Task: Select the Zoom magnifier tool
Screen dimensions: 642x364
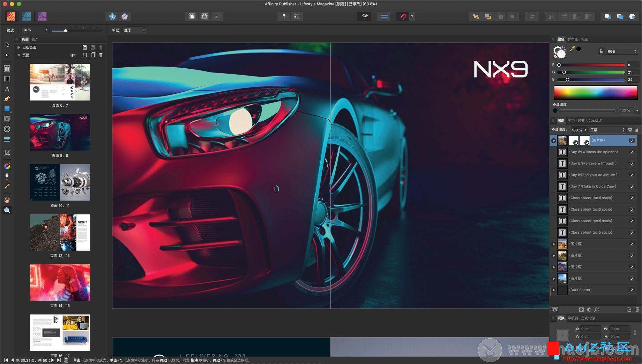Action: [7, 210]
